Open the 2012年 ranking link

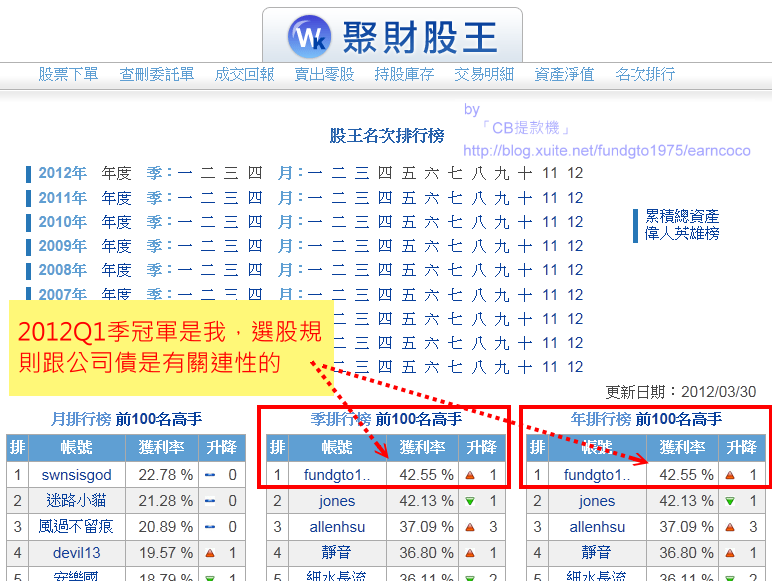click(63, 173)
